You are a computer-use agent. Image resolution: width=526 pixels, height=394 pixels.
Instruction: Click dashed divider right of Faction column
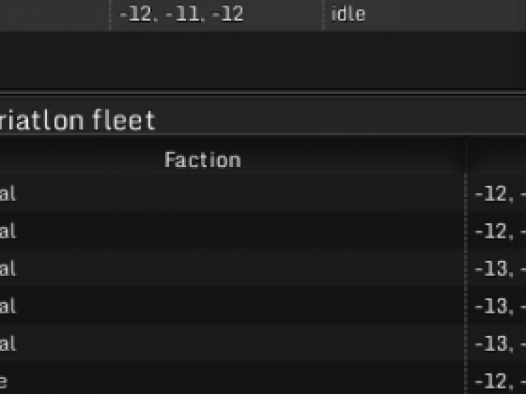[x=466, y=284]
